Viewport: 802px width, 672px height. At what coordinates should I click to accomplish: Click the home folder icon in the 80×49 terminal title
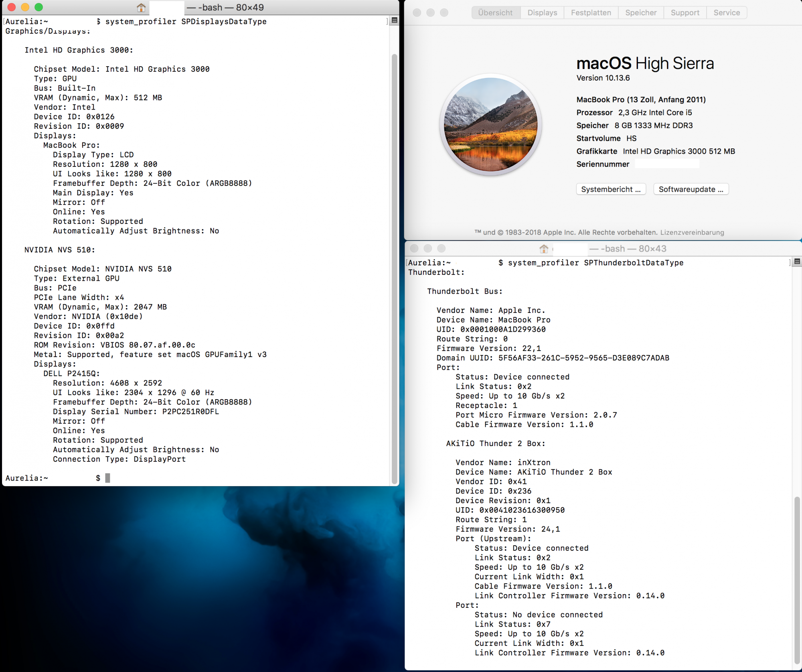point(141,8)
